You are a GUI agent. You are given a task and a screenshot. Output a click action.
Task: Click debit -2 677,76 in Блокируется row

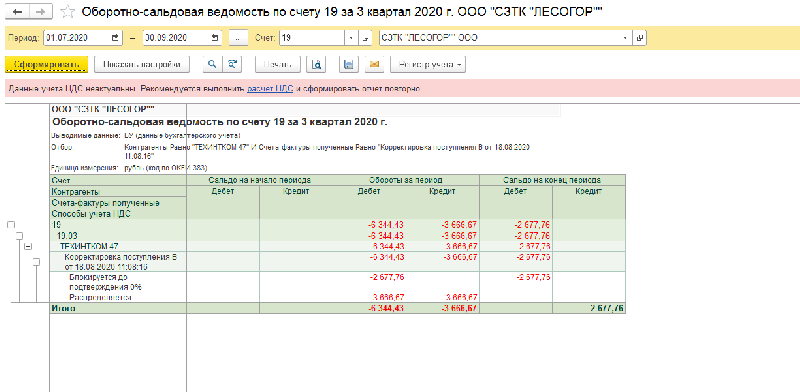click(386, 277)
